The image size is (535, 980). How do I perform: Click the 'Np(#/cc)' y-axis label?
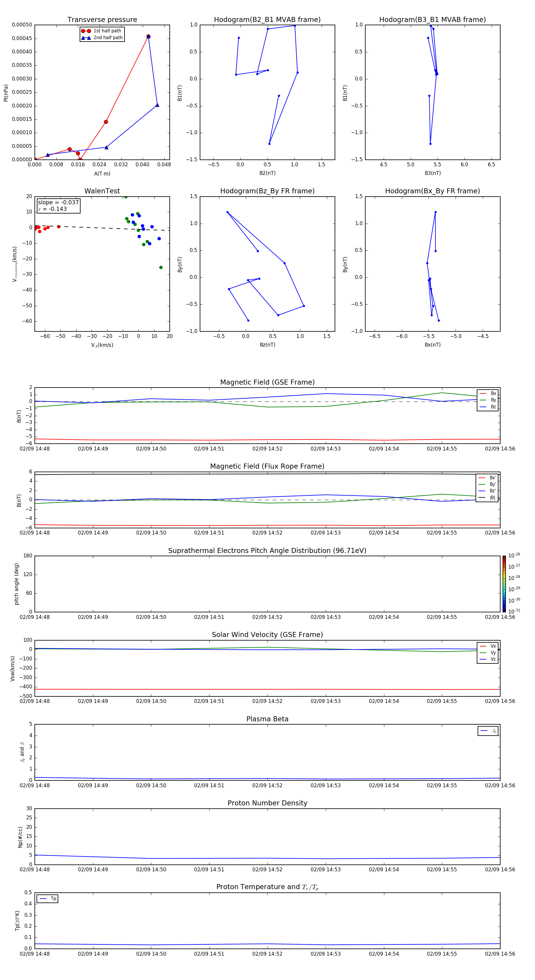[x=20, y=837]
